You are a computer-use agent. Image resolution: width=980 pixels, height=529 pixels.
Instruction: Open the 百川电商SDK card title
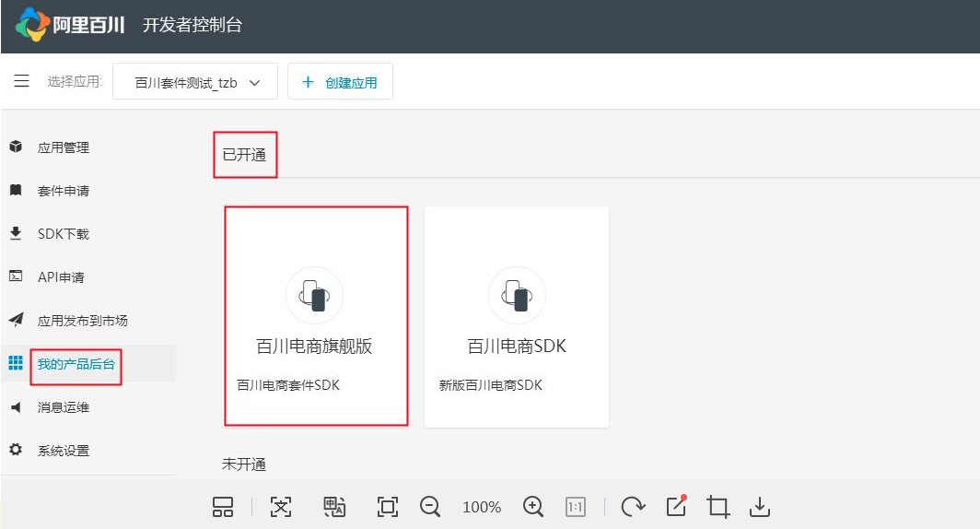tap(517, 346)
